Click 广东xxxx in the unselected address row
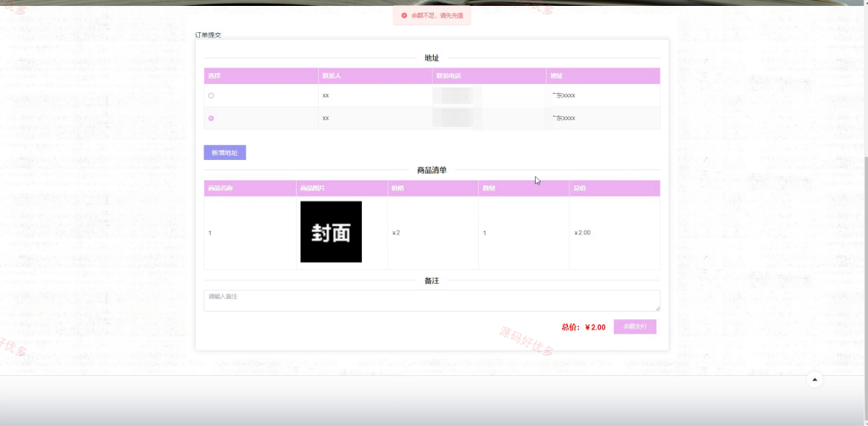 click(564, 96)
